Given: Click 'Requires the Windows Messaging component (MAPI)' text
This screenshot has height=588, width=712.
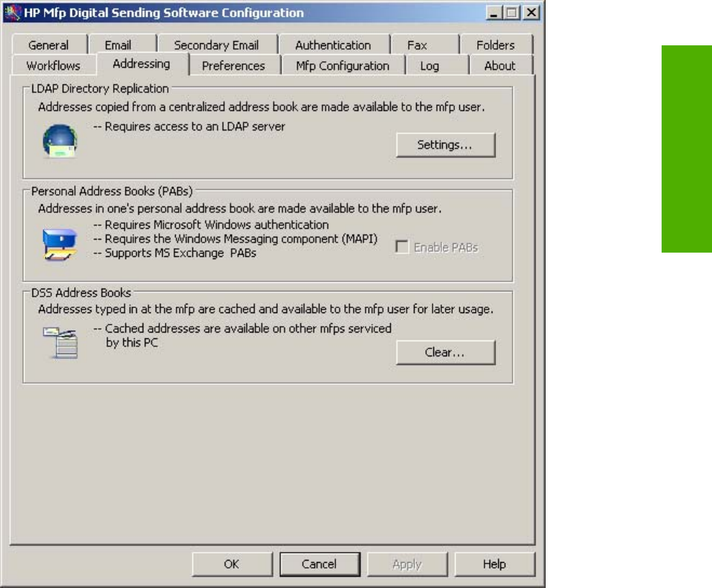Looking at the screenshot, I should pyautogui.click(x=241, y=239).
